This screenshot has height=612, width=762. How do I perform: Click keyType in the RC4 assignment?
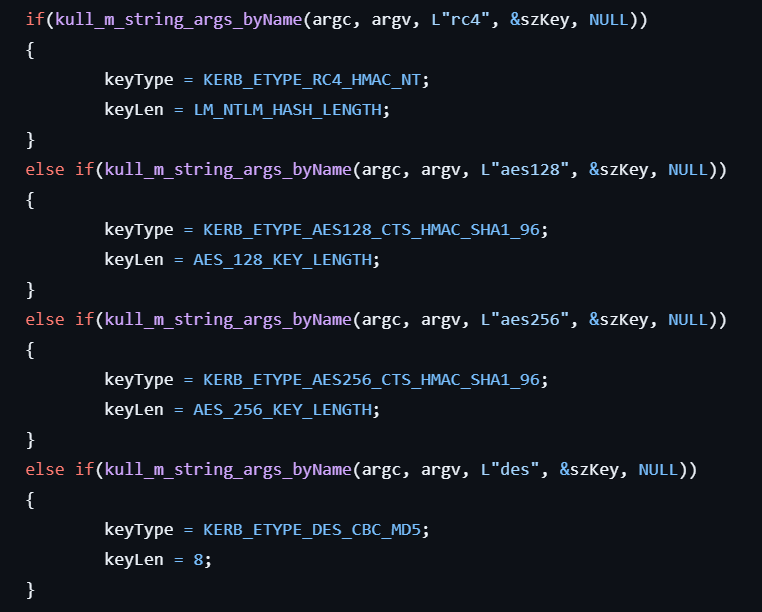(x=139, y=80)
